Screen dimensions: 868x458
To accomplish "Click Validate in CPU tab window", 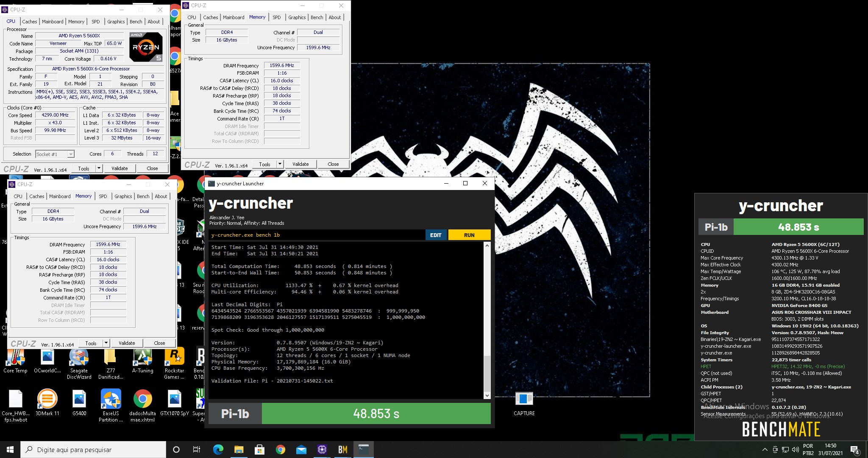I will [120, 168].
